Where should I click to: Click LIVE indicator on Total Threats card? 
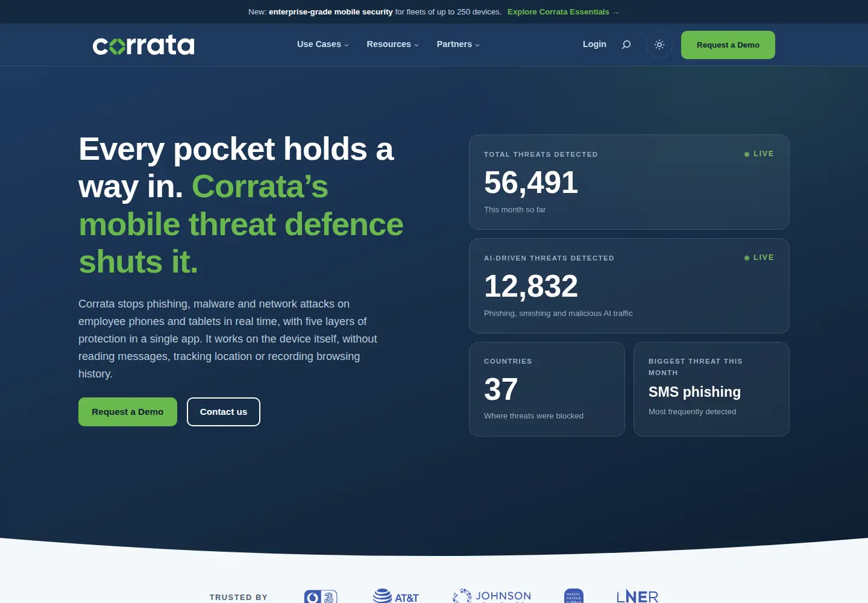(759, 154)
